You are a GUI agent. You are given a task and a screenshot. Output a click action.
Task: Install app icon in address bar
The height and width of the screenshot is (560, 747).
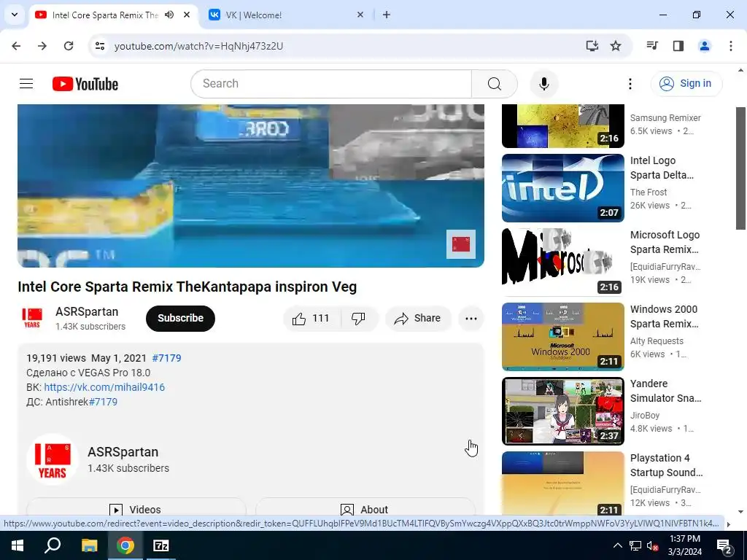coord(592,46)
